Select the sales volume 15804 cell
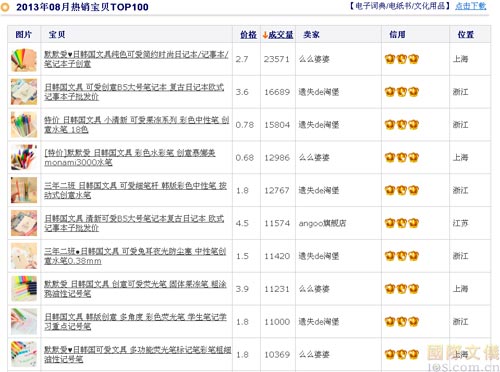This screenshot has width=500, height=372. 277,125
